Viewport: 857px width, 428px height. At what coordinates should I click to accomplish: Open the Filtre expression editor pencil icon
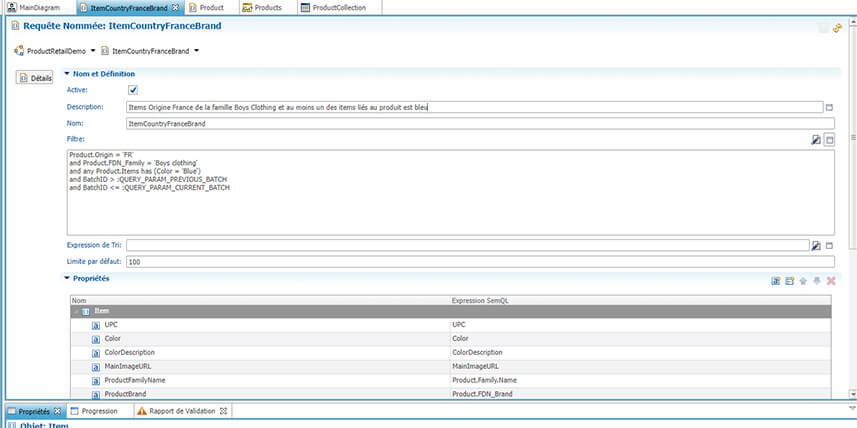pyautogui.click(x=816, y=140)
